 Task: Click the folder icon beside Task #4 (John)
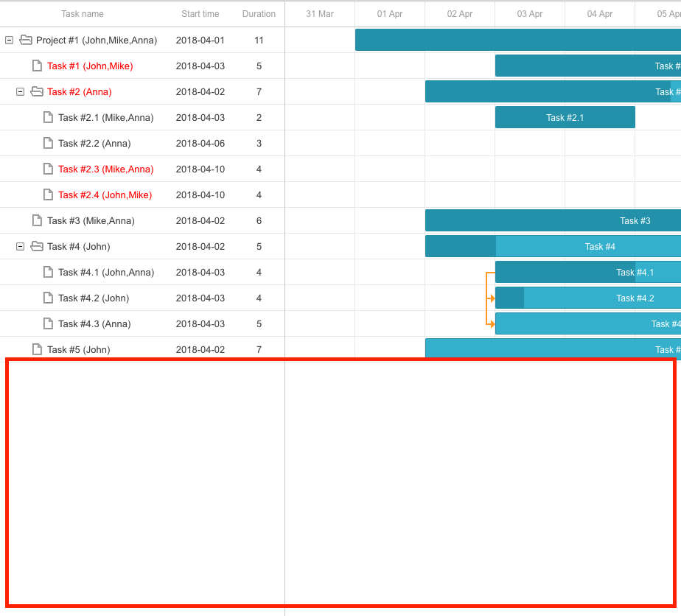(x=37, y=246)
